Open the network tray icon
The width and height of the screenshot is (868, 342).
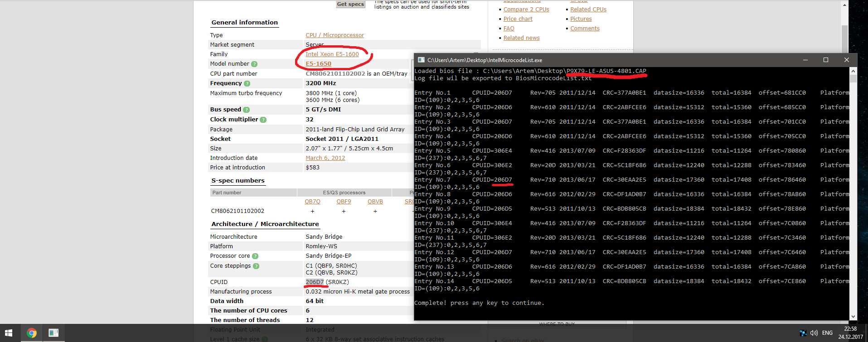tap(803, 333)
